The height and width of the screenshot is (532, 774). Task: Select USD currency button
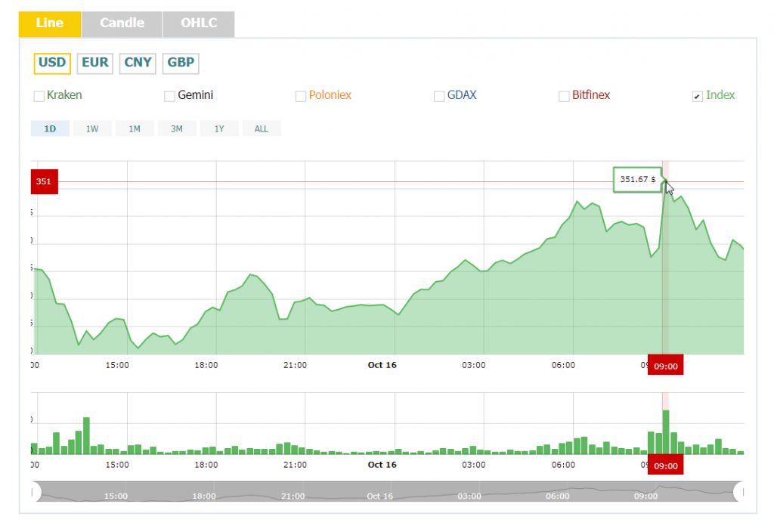point(52,63)
